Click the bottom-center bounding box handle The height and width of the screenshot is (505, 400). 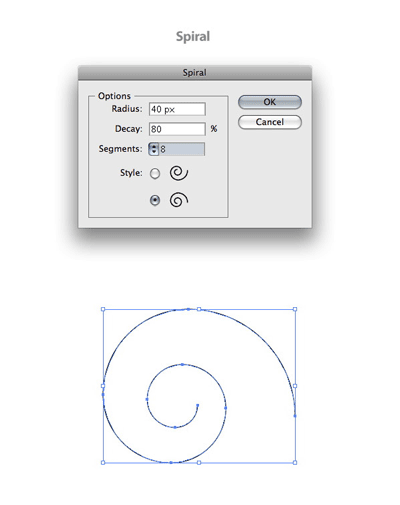(x=199, y=462)
